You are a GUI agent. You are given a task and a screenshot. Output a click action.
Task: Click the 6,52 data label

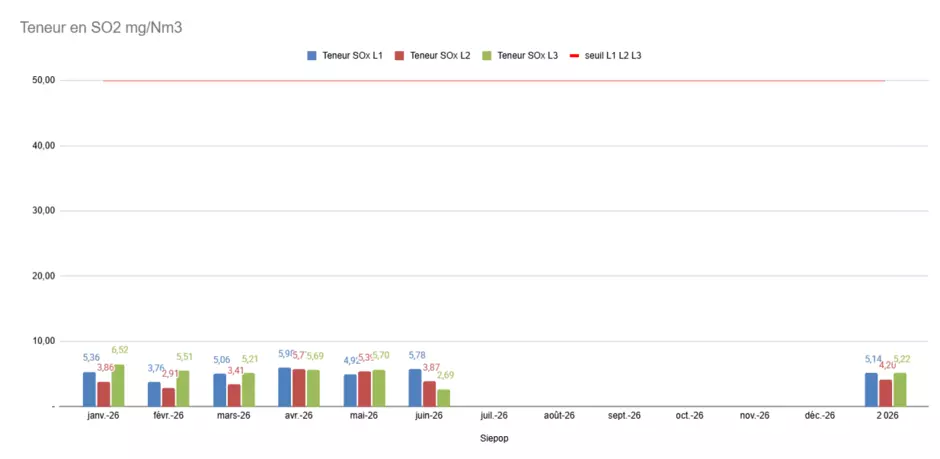pos(120,350)
